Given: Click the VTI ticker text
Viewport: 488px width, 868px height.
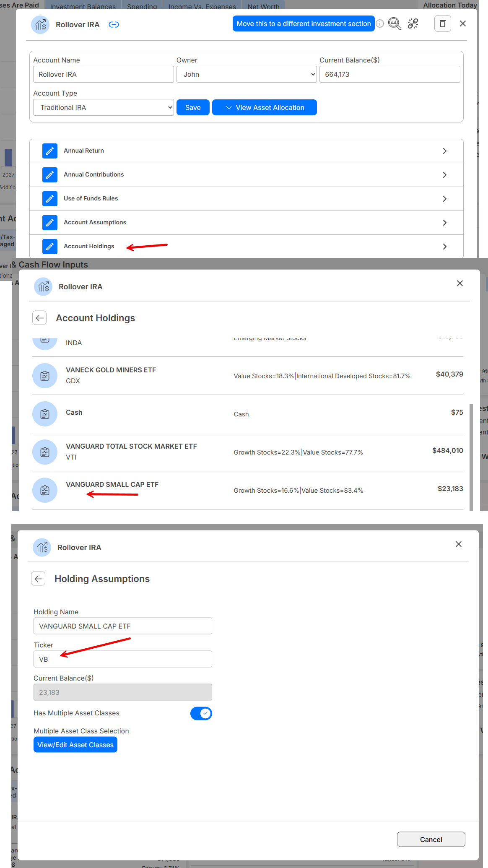Looking at the screenshot, I should pyautogui.click(x=71, y=457).
